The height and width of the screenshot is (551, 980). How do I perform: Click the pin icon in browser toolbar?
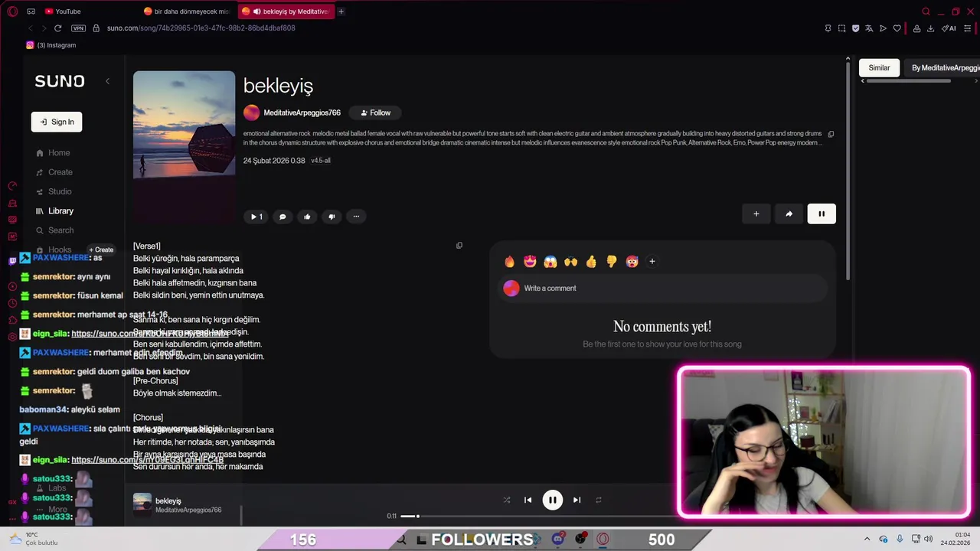828,28
